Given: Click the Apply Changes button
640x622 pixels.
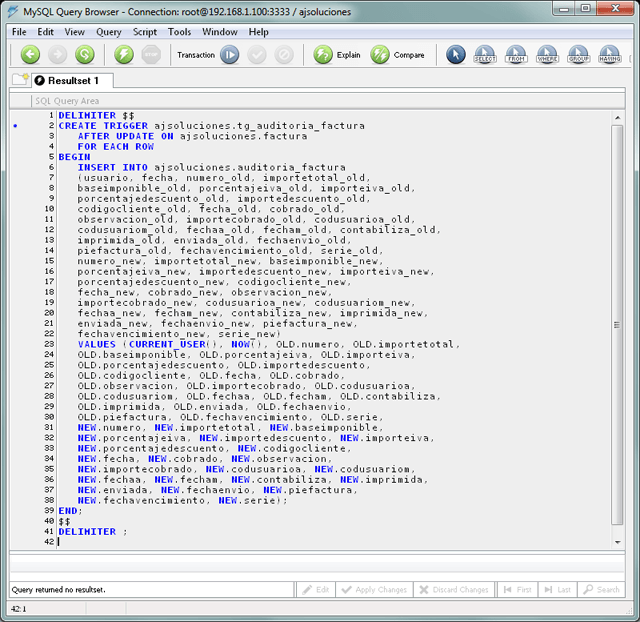Looking at the screenshot, I should pos(375,590).
